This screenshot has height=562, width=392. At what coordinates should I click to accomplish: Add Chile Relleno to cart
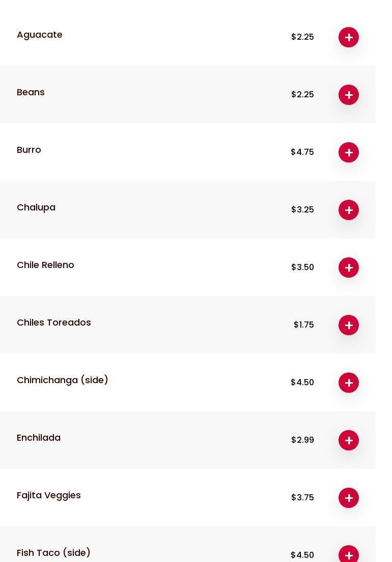pyautogui.click(x=349, y=267)
